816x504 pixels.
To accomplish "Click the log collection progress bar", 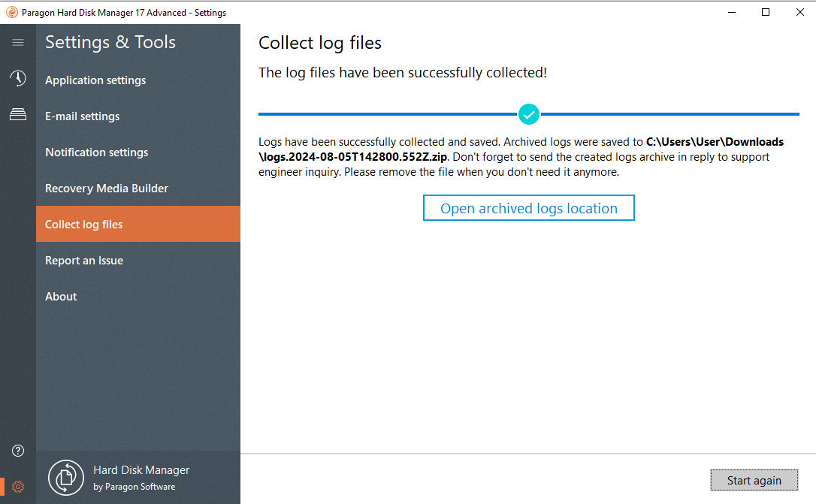I will 376,113.
